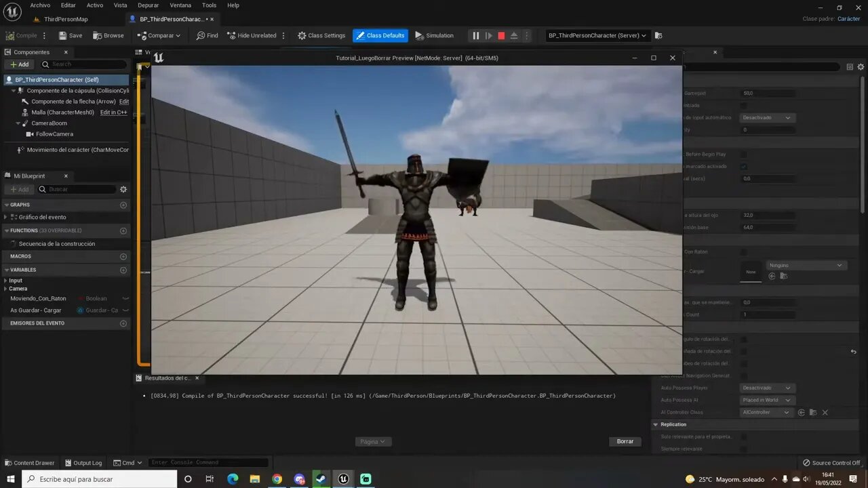Switch to ThirdPersonMap tab
The image size is (868, 488).
(65, 19)
